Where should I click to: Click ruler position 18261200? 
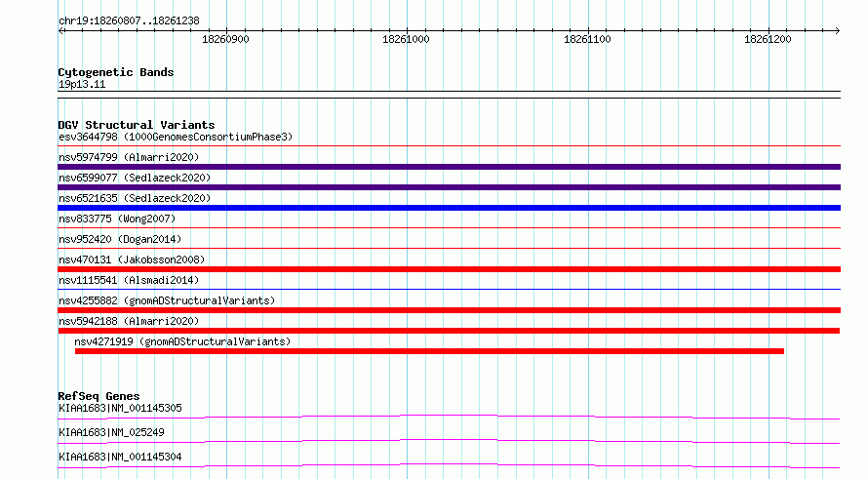click(x=768, y=39)
